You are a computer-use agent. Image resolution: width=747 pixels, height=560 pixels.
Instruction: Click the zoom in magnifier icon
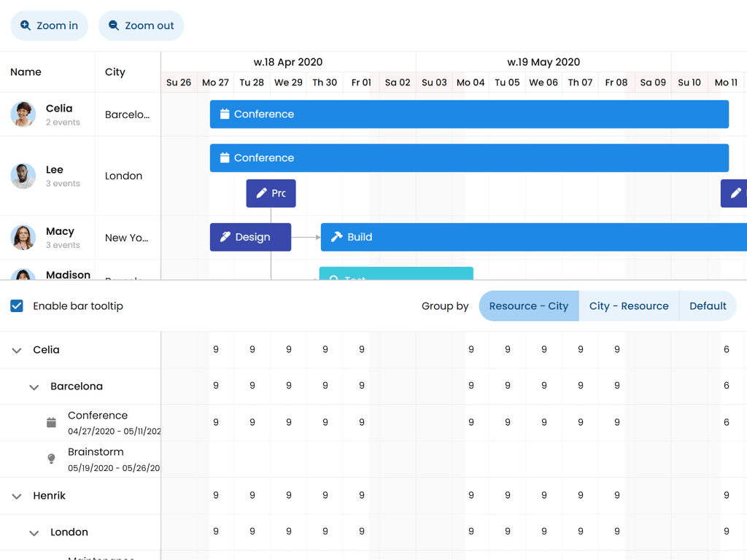[26, 26]
